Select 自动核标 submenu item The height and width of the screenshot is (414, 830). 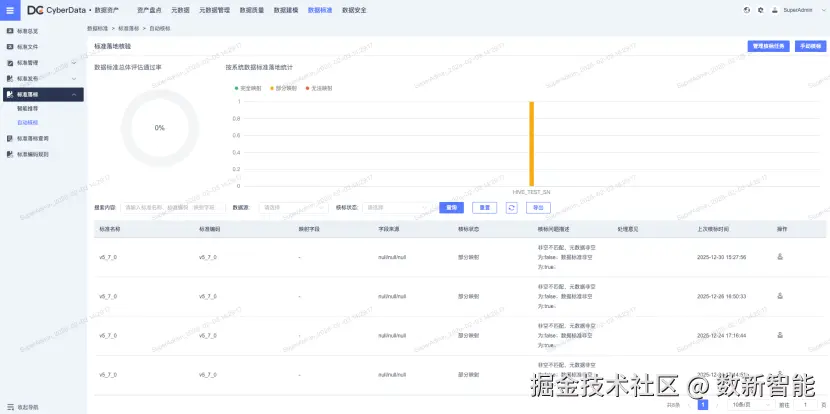coord(28,122)
